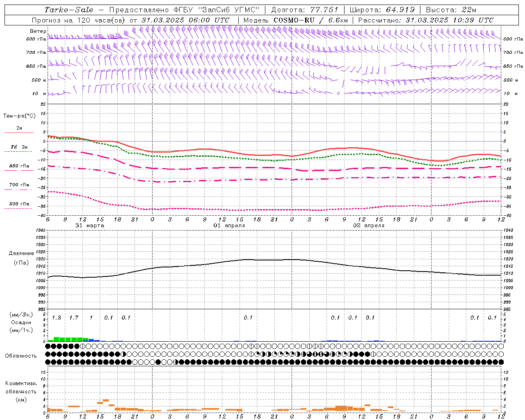
Task: Click the '31 марта' date label
Action: click(x=90, y=226)
